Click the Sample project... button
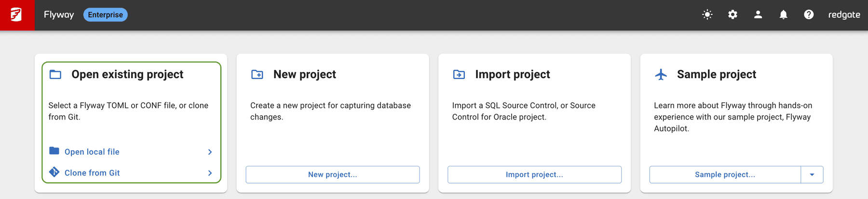The height and width of the screenshot is (199, 868). pyautogui.click(x=725, y=174)
